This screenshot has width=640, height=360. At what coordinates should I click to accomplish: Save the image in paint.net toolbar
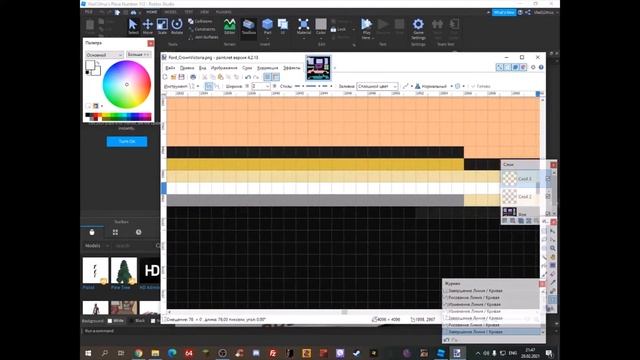(x=181, y=77)
